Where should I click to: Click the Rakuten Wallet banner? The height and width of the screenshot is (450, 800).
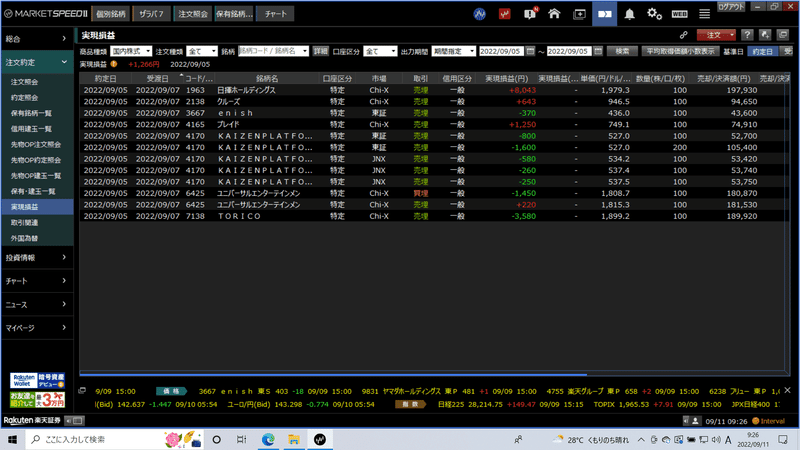pos(37,381)
